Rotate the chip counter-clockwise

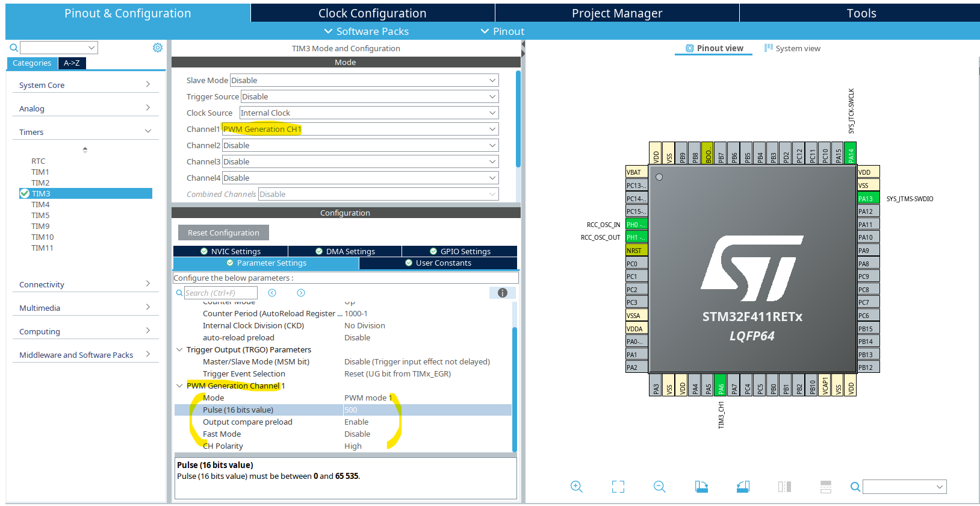(x=743, y=487)
